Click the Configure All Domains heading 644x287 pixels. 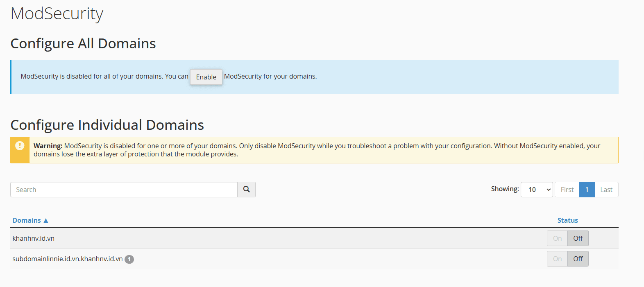(x=83, y=43)
